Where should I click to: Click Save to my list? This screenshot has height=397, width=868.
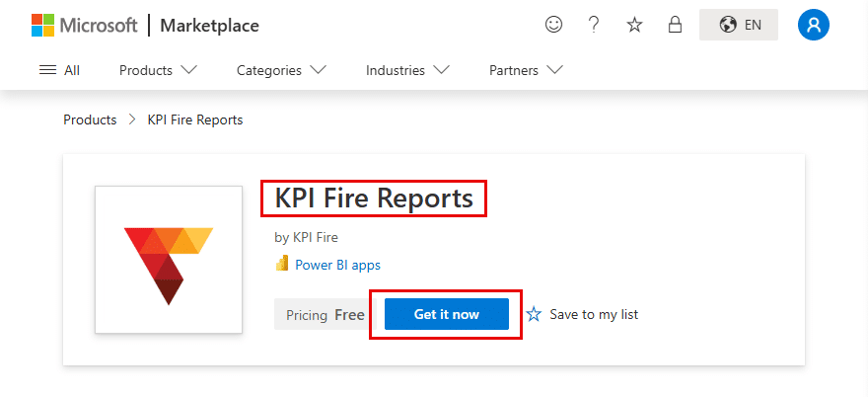(x=582, y=314)
